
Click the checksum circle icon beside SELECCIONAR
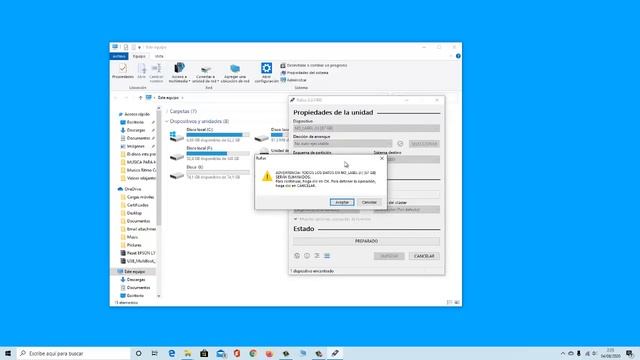pos(400,144)
